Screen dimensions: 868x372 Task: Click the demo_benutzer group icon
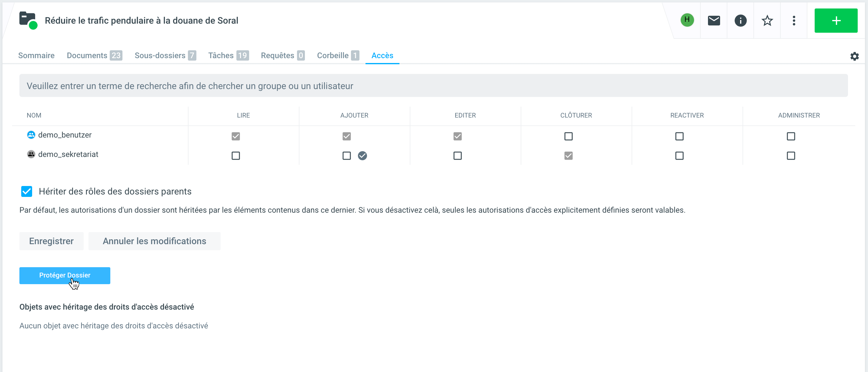(x=31, y=135)
